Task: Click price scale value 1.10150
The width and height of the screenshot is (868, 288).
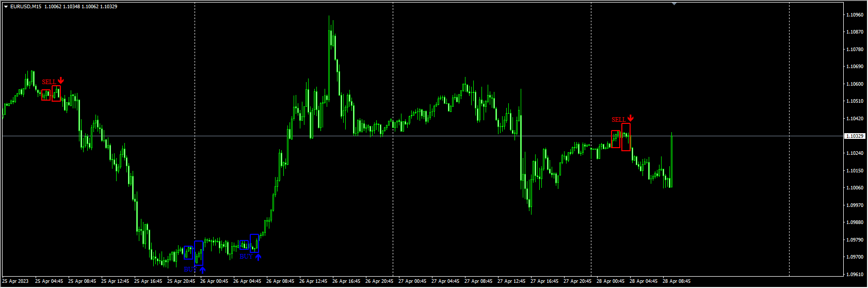Action: (855, 171)
